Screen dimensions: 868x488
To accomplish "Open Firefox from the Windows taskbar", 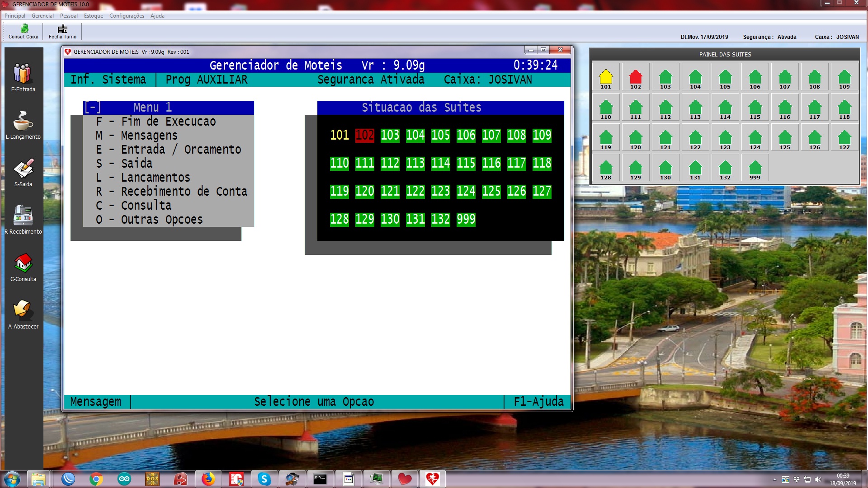I will 208,479.
